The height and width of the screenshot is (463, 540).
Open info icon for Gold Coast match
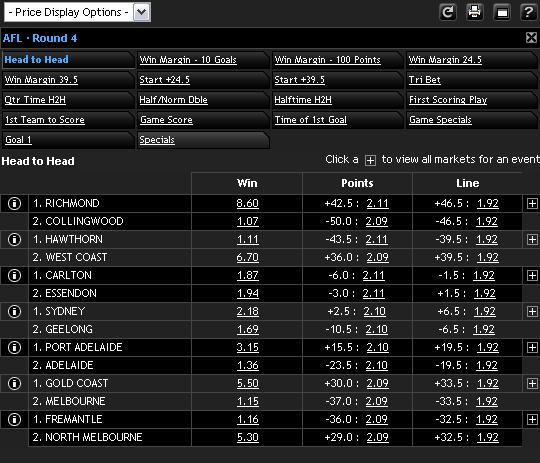point(14,383)
